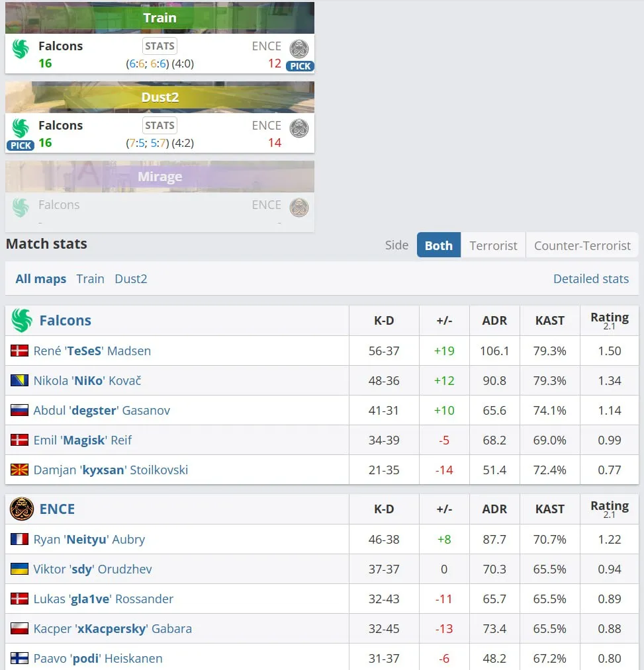Click the Danish flag next to Magisk

[x=19, y=440]
